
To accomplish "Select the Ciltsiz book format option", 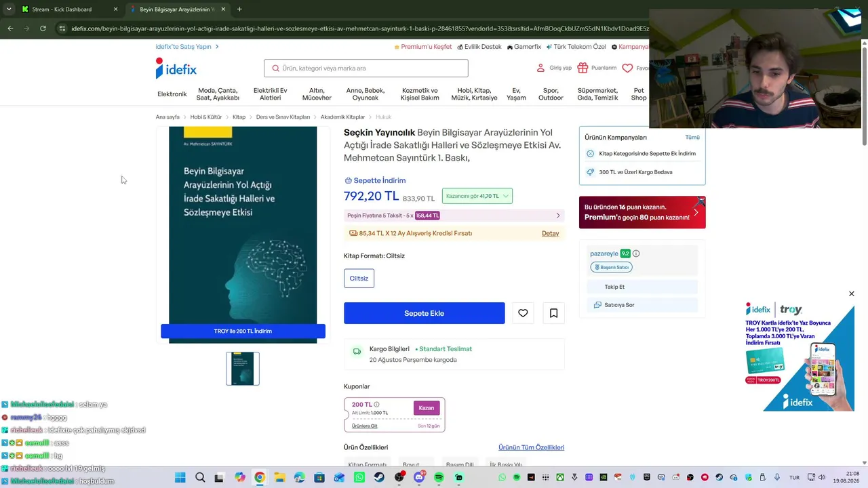I will click(x=359, y=279).
